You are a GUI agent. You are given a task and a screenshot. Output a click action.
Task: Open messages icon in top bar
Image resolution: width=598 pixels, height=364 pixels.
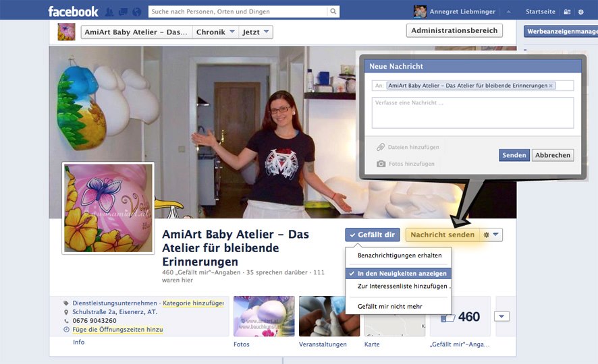coord(123,12)
